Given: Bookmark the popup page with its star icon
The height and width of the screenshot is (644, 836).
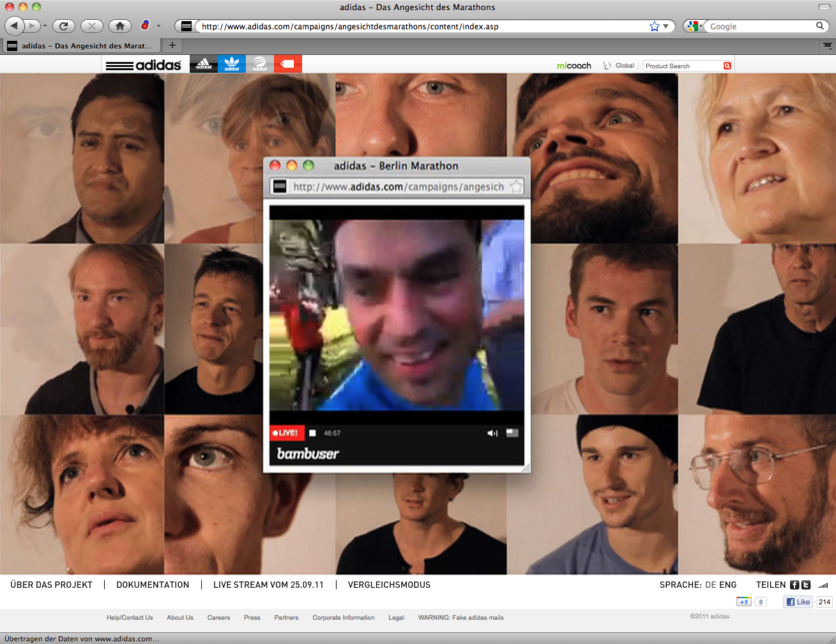Looking at the screenshot, I should click(x=516, y=186).
